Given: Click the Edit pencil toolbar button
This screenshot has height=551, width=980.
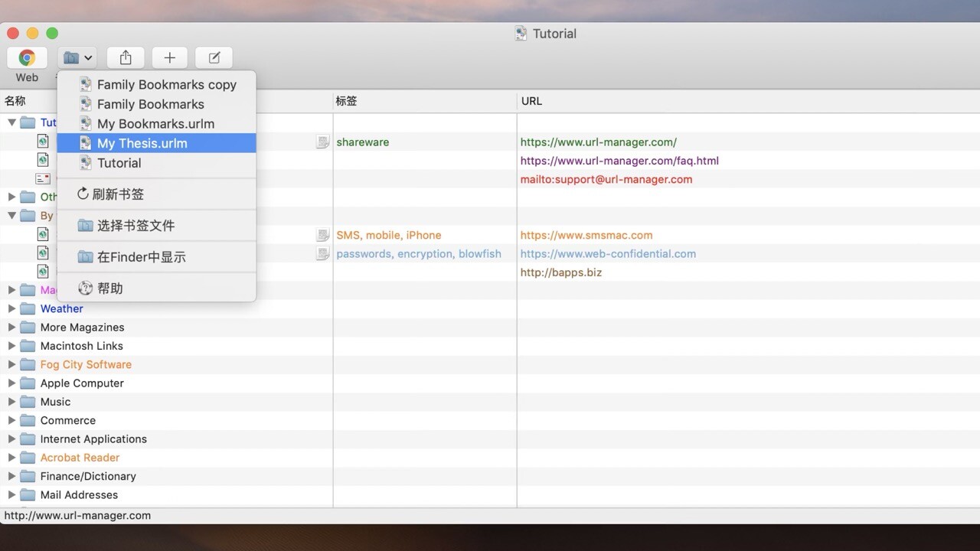Looking at the screenshot, I should tap(214, 57).
